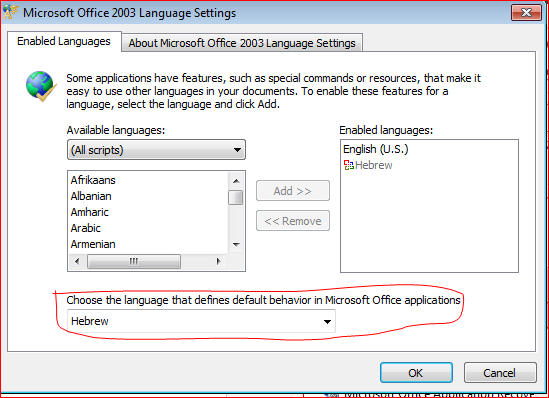Screen dimensions: 549x398
Task: Open About Microsoft Office 2003 Language Settings tab
Action: point(242,43)
